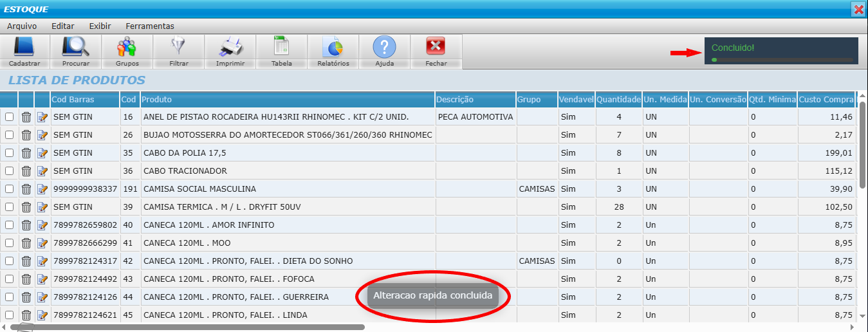Edit the CAMISA SOCIAL MASCULINA row

click(42, 189)
